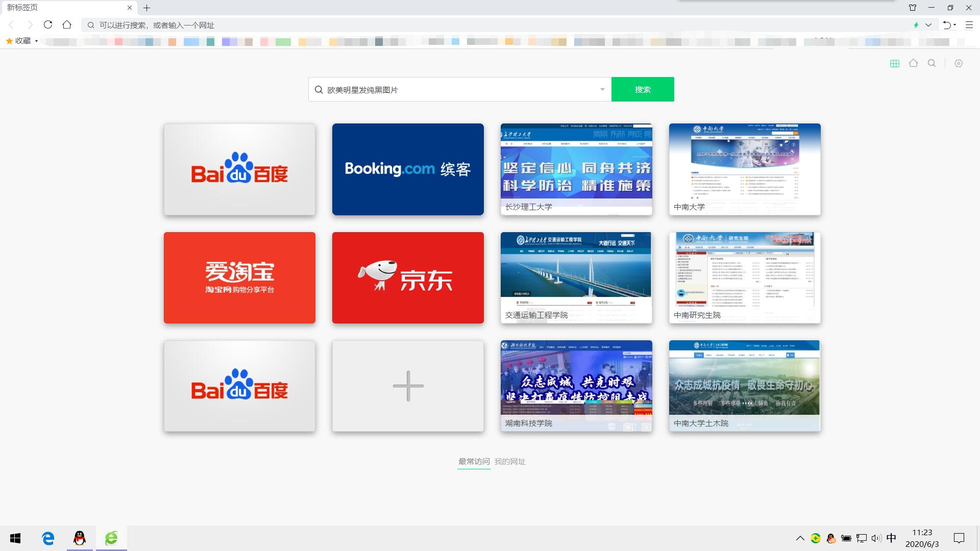Screen dimensions: 980x551
Task: Select the 新标签页 tab
Action: point(69,8)
